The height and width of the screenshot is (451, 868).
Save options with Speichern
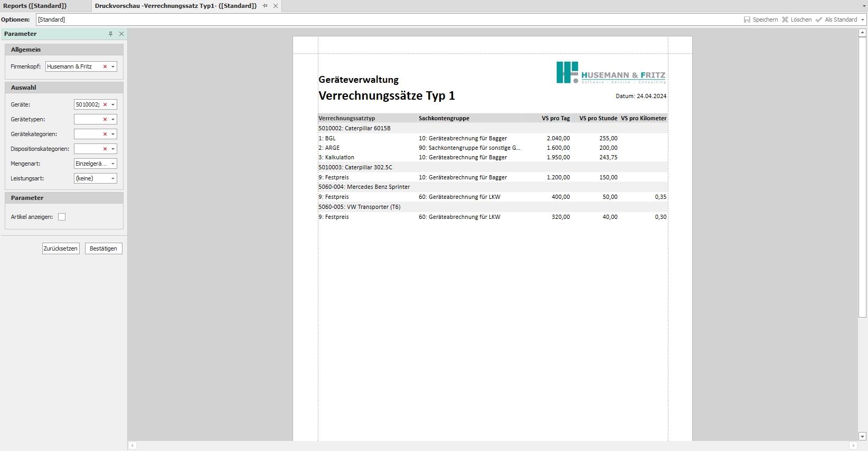[x=761, y=20]
